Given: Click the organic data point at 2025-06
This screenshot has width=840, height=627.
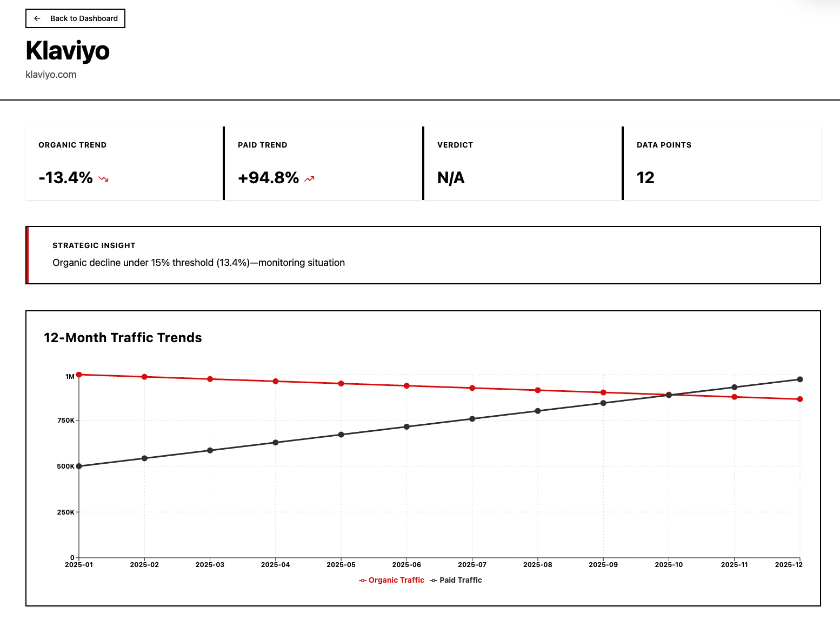Looking at the screenshot, I should pos(406,386).
